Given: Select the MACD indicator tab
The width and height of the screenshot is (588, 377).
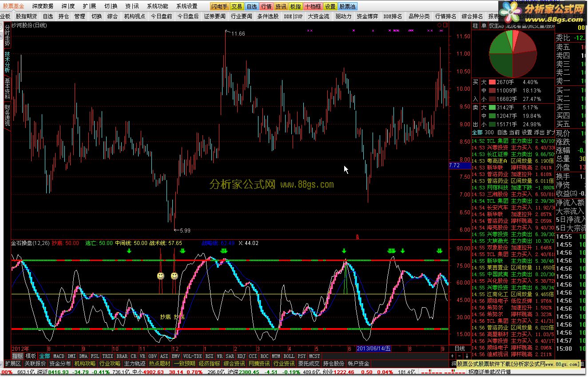Looking at the screenshot, I should click(59, 356).
